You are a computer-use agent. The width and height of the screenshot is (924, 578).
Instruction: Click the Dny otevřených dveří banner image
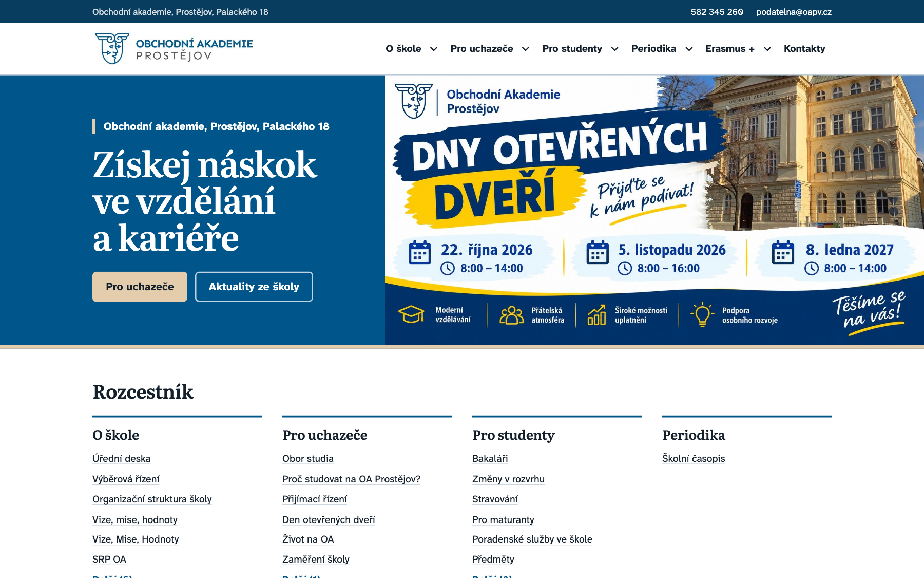click(654, 210)
